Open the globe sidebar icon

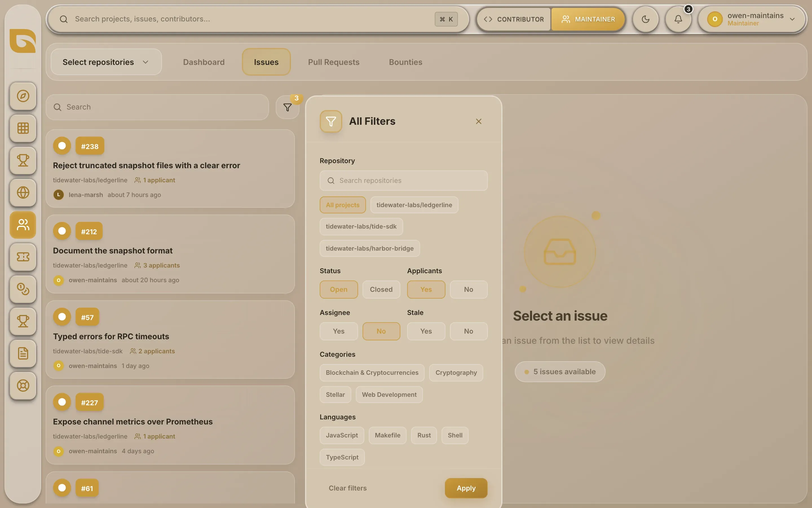(x=23, y=192)
